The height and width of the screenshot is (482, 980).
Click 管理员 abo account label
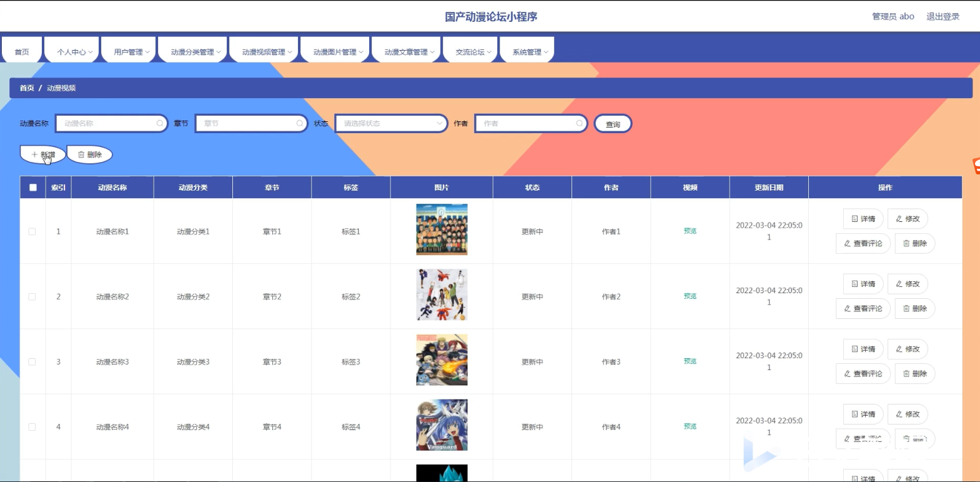point(893,17)
